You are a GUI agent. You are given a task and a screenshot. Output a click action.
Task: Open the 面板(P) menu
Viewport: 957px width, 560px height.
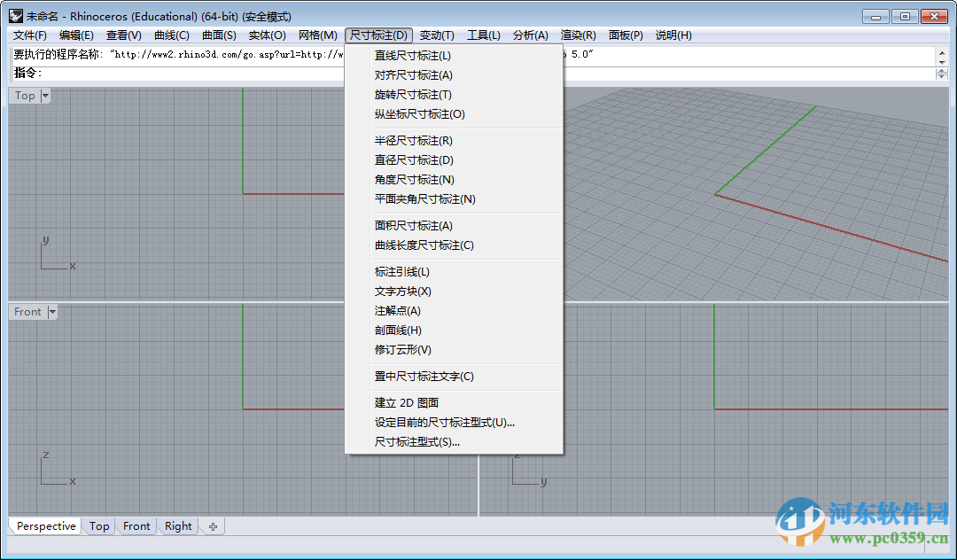tap(626, 35)
